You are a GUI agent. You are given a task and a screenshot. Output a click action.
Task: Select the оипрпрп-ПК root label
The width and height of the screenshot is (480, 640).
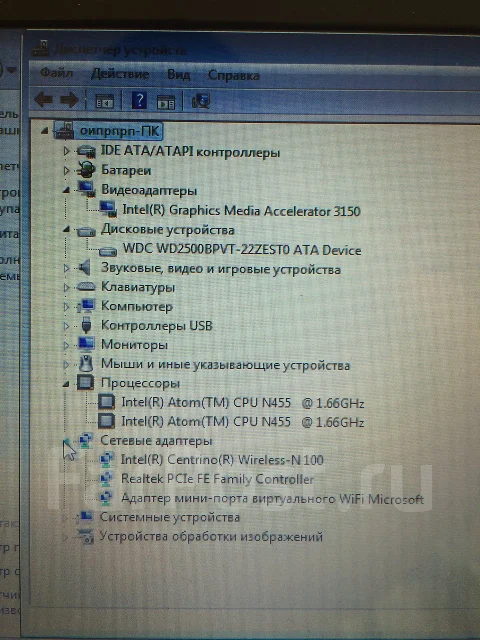120,131
